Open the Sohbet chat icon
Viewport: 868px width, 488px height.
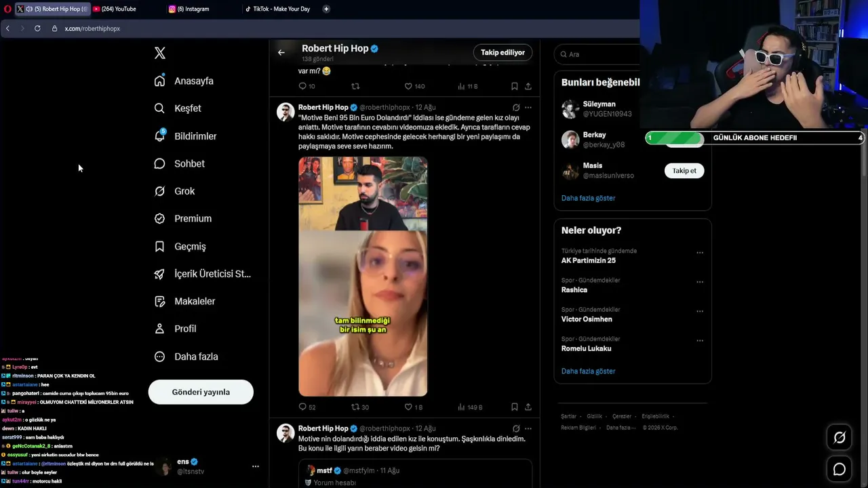(x=159, y=163)
